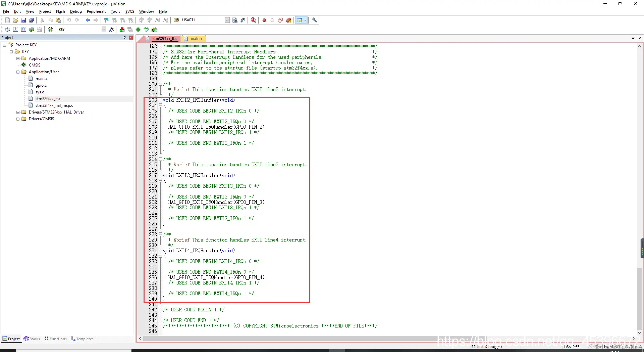Switch to the main.c editor tab
Screen dimensions: 644x352
pyautogui.click(x=194, y=39)
